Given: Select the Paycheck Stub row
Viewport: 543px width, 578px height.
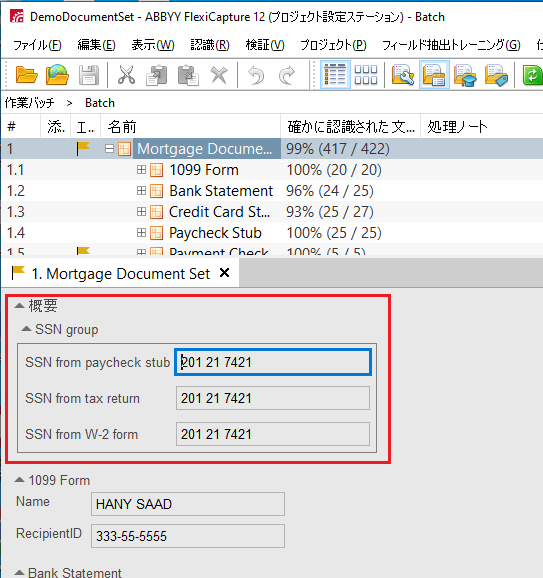Looking at the screenshot, I should [272, 233].
